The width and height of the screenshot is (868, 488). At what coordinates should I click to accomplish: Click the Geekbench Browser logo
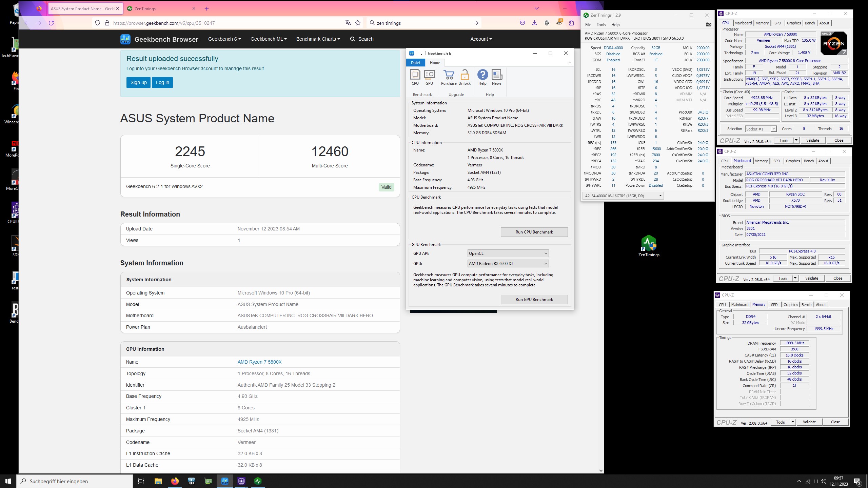click(x=159, y=39)
